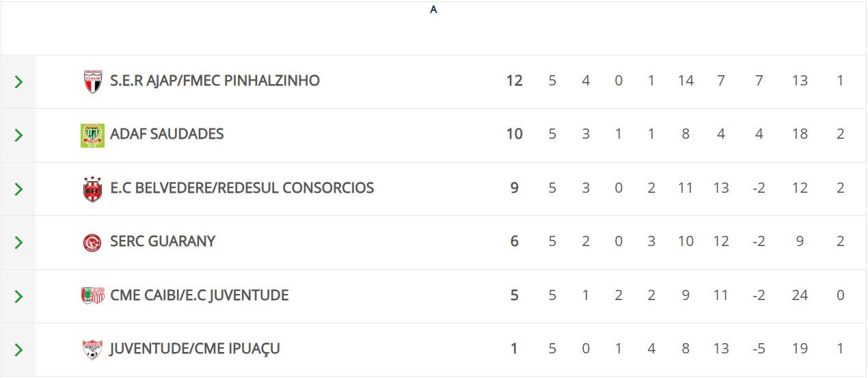Expand the E.C Belvedere row arrow
Screen dimensions: 868x378
[18, 189]
